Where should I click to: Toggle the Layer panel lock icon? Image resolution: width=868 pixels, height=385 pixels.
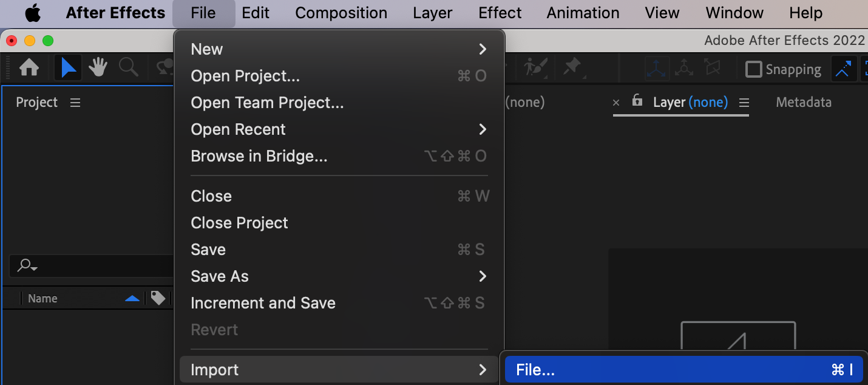pyautogui.click(x=637, y=101)
